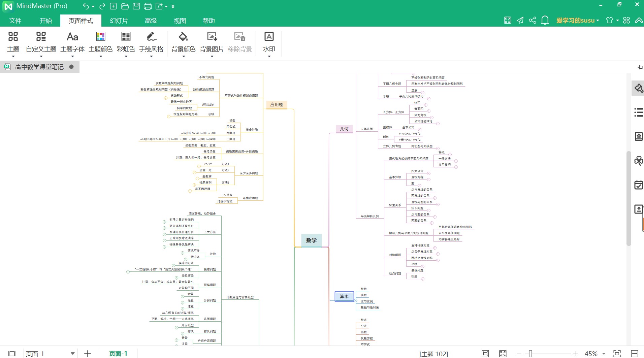The image size is (644, 358).
Task: Open the 文件 menu
Action: 15,21
